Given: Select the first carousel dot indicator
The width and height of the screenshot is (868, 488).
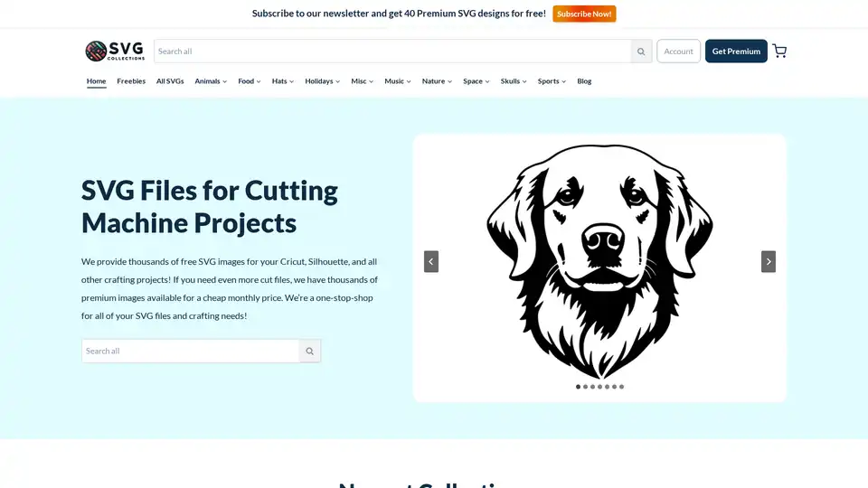Looking at the screenshot, I should coord(578,387).
